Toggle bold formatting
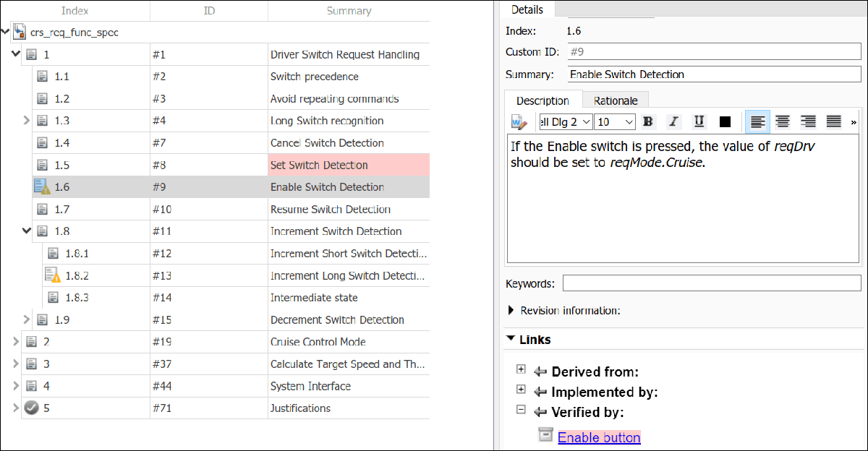Viewport: 868px width, 451px height. tap(648, 121)
